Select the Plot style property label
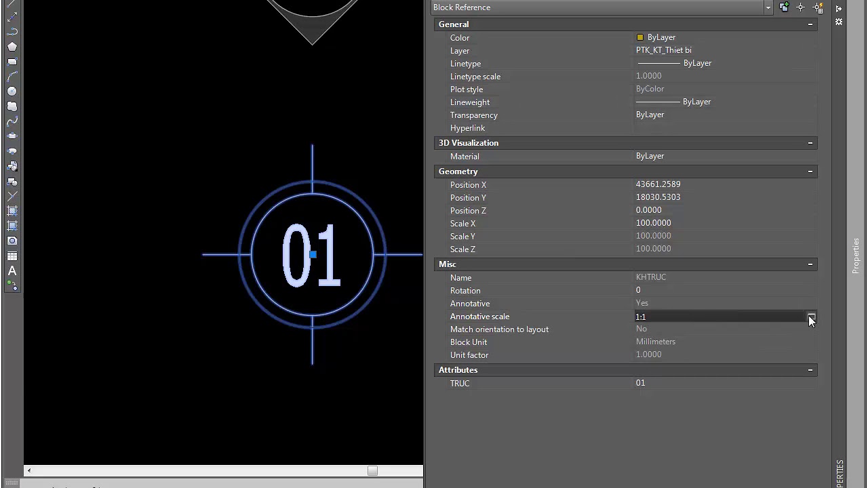 pos(467,89)
